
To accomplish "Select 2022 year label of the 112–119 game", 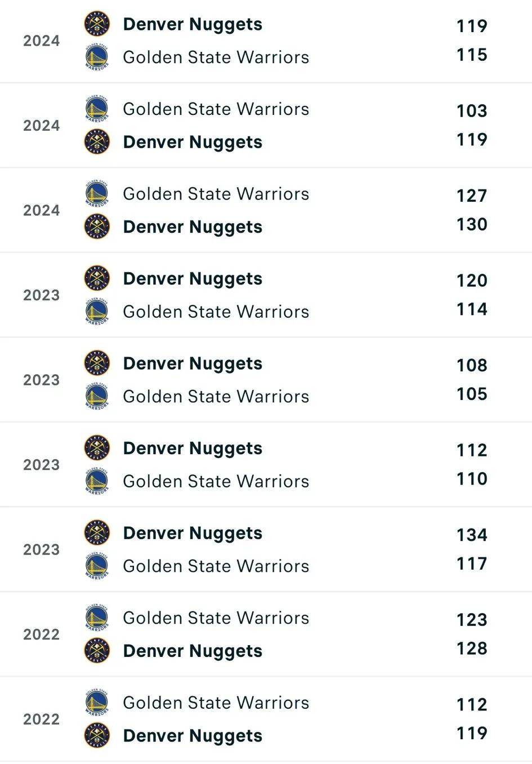I will pos(41,719).
